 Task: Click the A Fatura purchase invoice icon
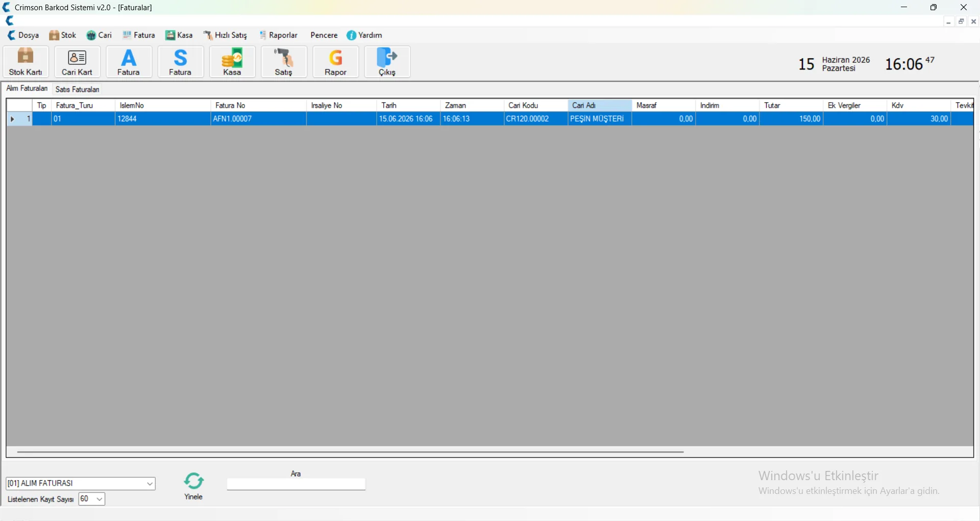point(129,62)
